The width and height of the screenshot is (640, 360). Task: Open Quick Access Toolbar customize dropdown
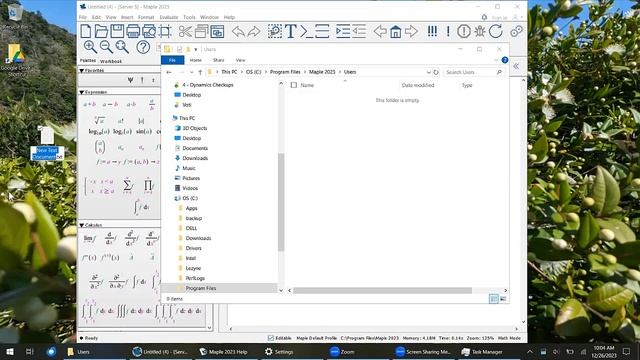tap(196, 49)
